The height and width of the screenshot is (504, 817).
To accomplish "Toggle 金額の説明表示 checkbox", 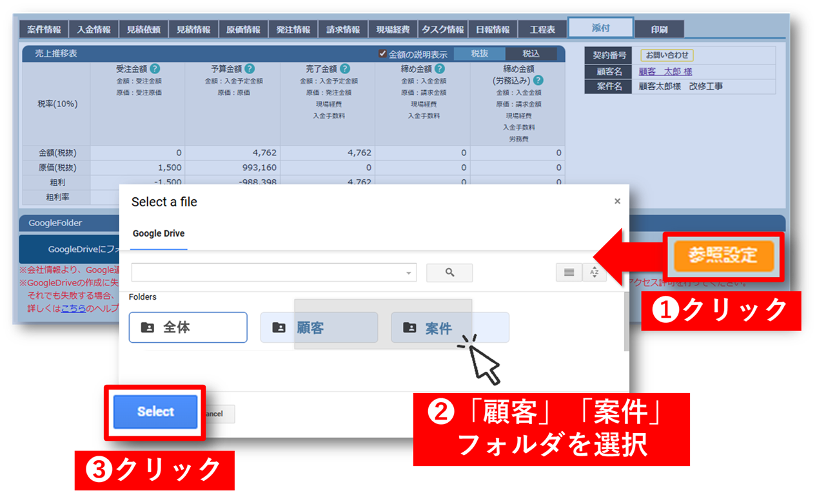I will point(383,54).
